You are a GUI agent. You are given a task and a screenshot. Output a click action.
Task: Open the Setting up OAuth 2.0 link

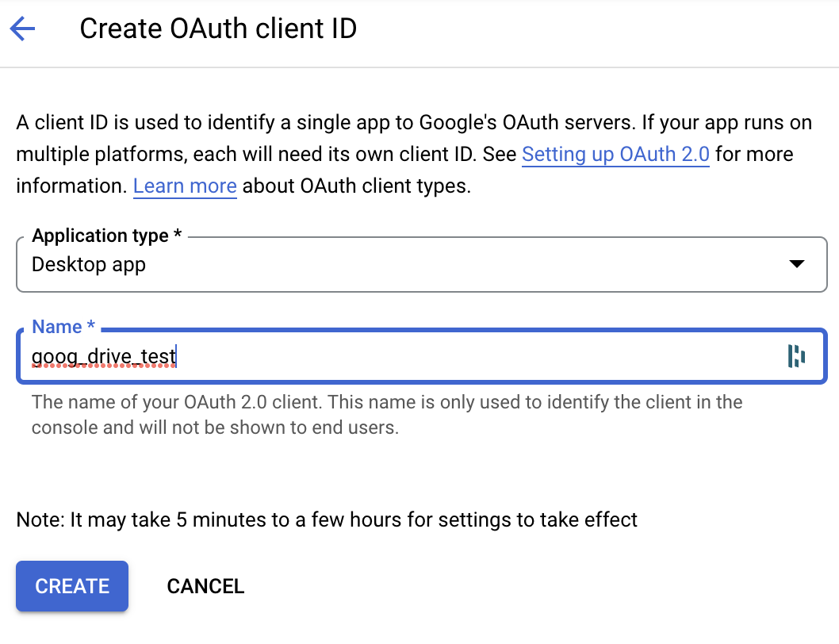click(x=615, y=155)
